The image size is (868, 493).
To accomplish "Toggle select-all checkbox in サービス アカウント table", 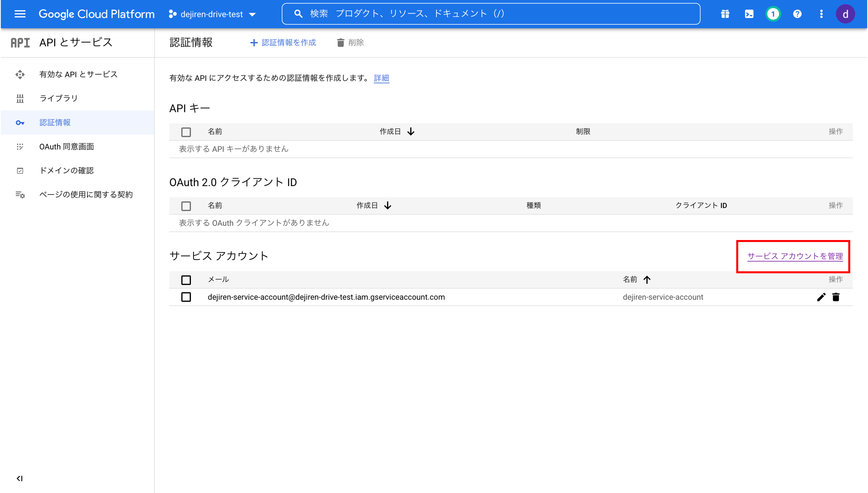I will 186,280.
